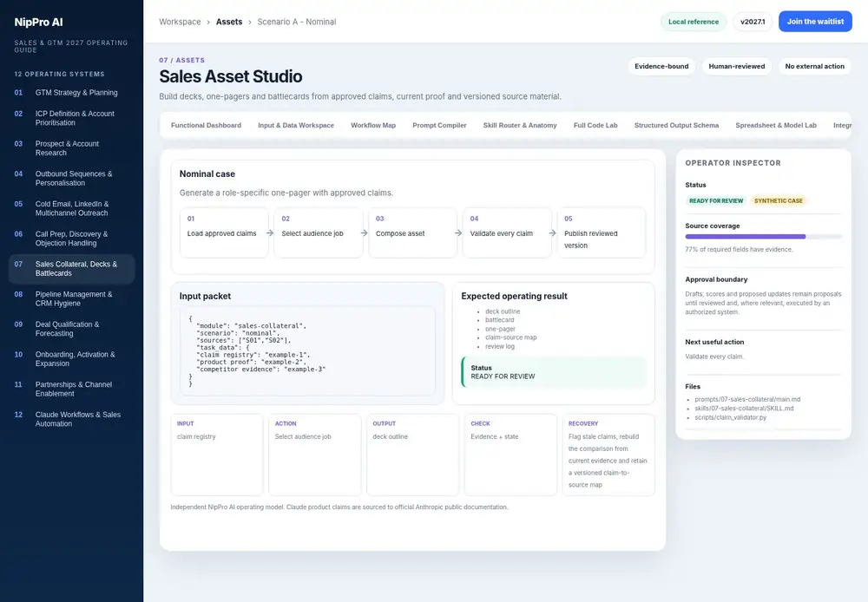Select step 05 Publish reviewed version
The height and width of the screenshot is (602, 868).
(602, 232)
